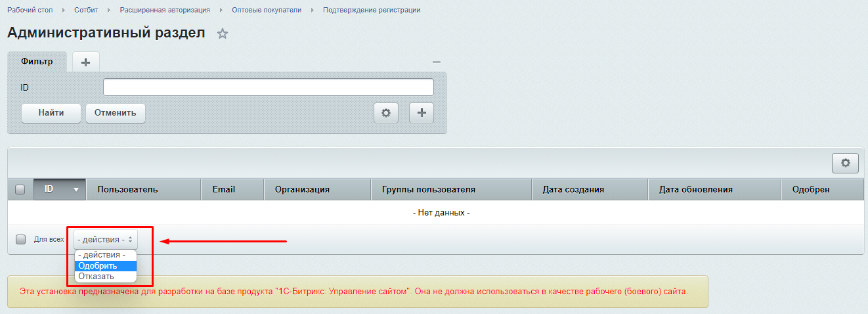Screen dimensions: 868x314
Task: Open table settings gear icon
Action: point(845,163)
